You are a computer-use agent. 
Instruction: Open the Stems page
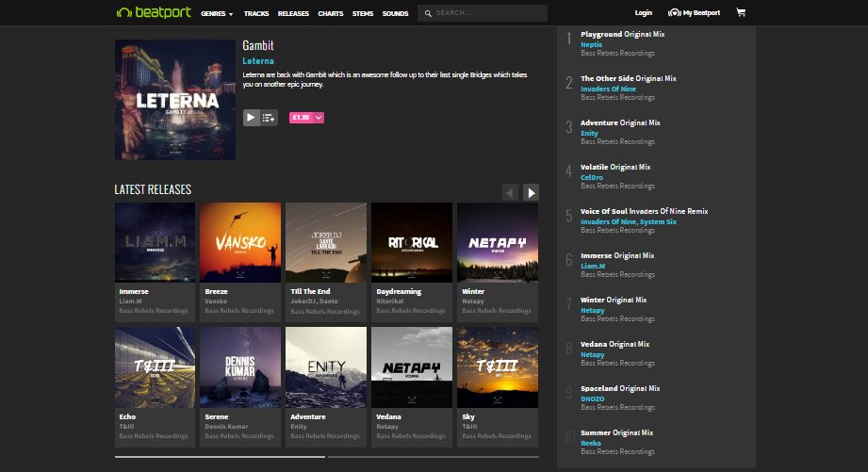(x=363, y=13)
